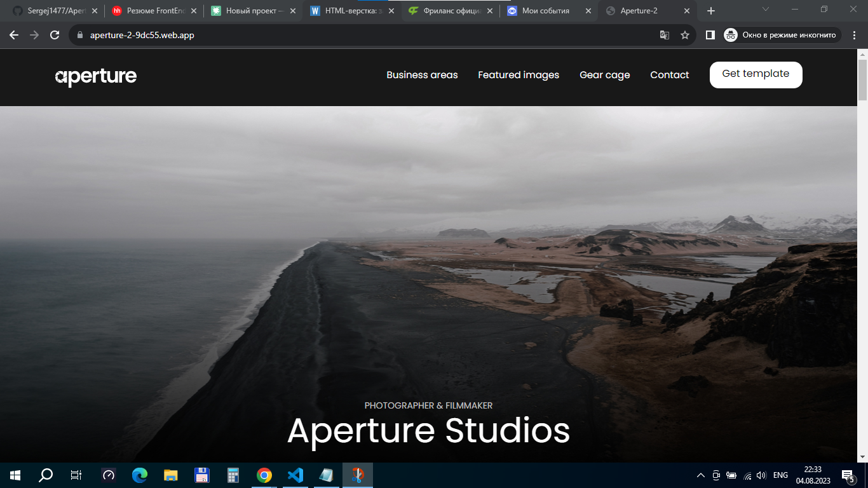868x488 pixels.
Task: Click the page vertical scrollbar thumb
Action: tap(862, 79)
